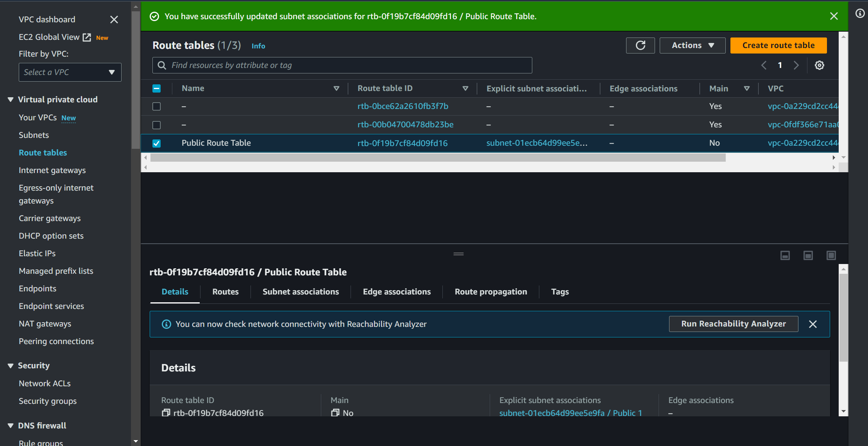Image resolution: width=868 pixels, height=446 pixels.
Task: Select checkbox for rtb-00b04700478db23be row
Action: pyautogui.click(x=156, y=125)
